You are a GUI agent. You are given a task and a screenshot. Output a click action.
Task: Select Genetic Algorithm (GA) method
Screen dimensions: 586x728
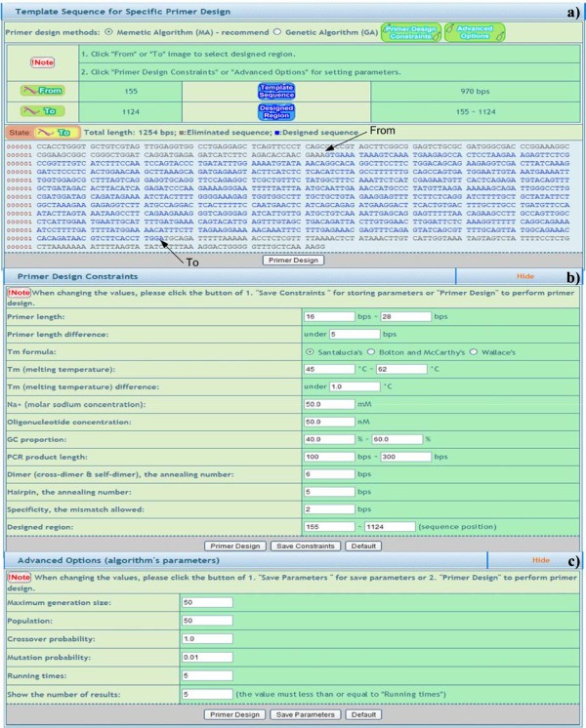(277, 32)
